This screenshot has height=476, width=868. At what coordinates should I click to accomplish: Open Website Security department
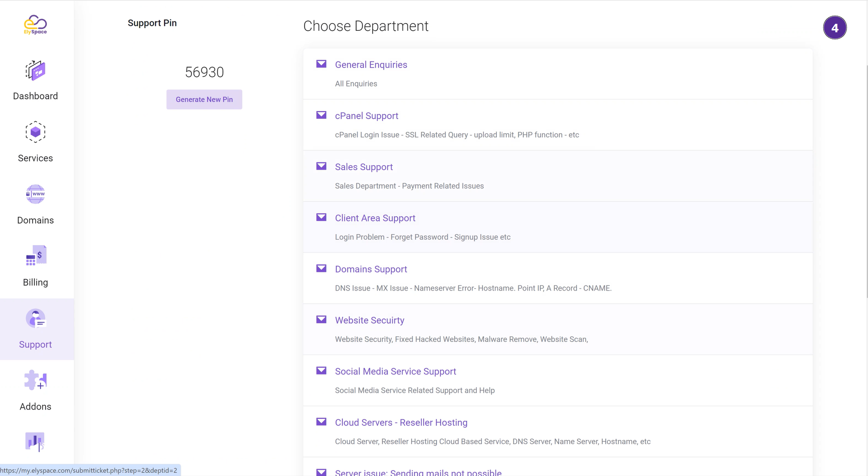pos(370,320)
